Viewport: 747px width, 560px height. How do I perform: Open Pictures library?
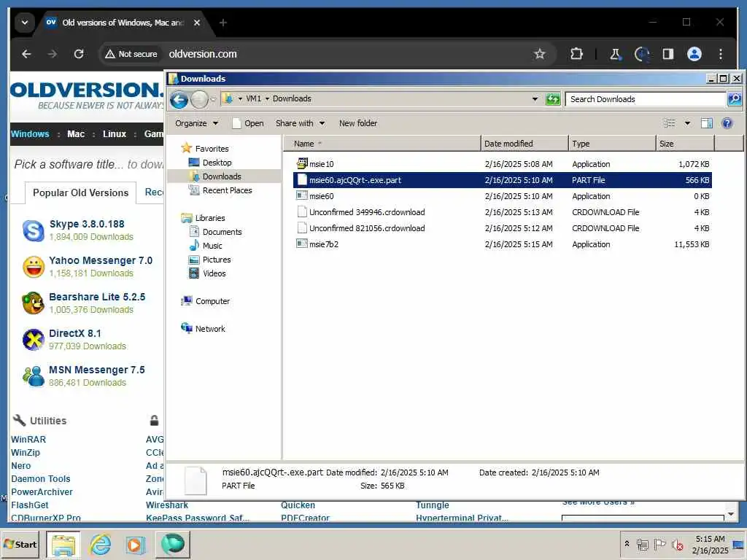click(x=216, y=260)
